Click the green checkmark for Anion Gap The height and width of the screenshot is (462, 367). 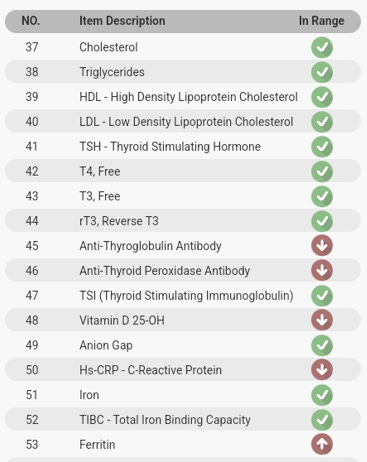pos(322,345)
